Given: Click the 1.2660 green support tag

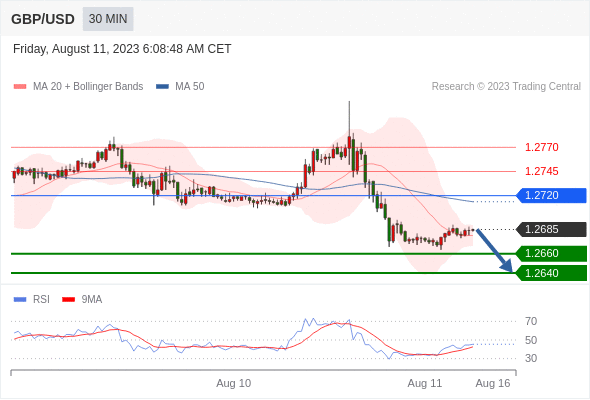Looking at the screenshot, I should [551, 253].
